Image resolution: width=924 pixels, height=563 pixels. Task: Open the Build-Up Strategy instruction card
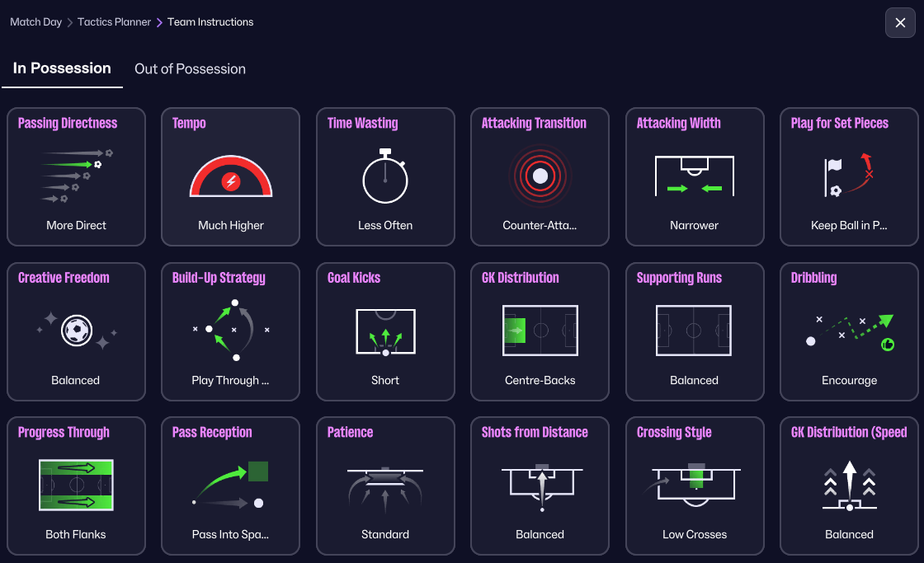pos(231,331)
